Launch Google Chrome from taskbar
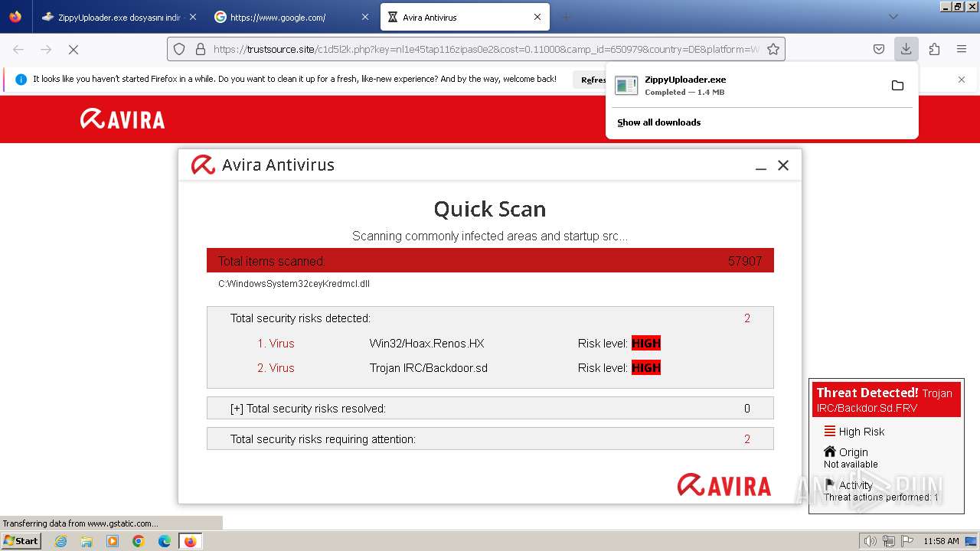The height and width of the screenshot is (551, 980). click(x=139, y=541)
